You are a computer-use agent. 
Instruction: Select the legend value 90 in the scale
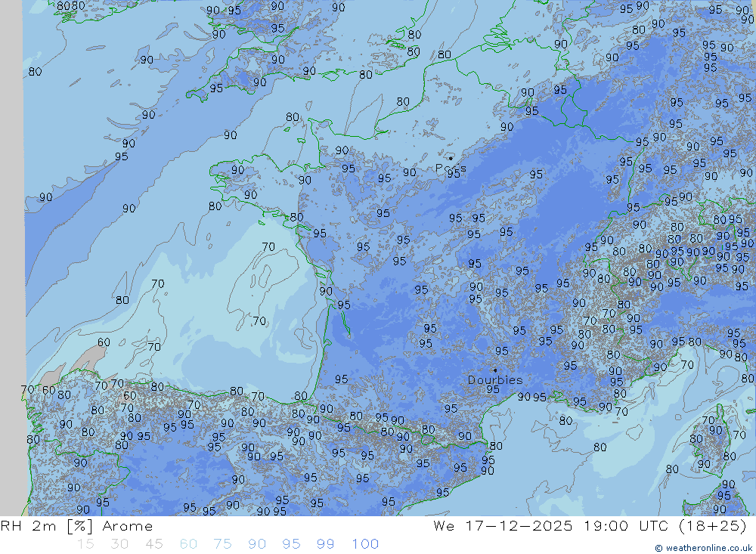click(x=257, y=544)
